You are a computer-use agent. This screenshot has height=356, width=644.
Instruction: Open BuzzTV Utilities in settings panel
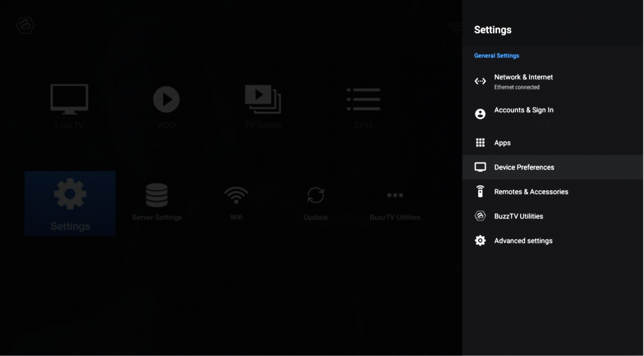tap(553, 216)
